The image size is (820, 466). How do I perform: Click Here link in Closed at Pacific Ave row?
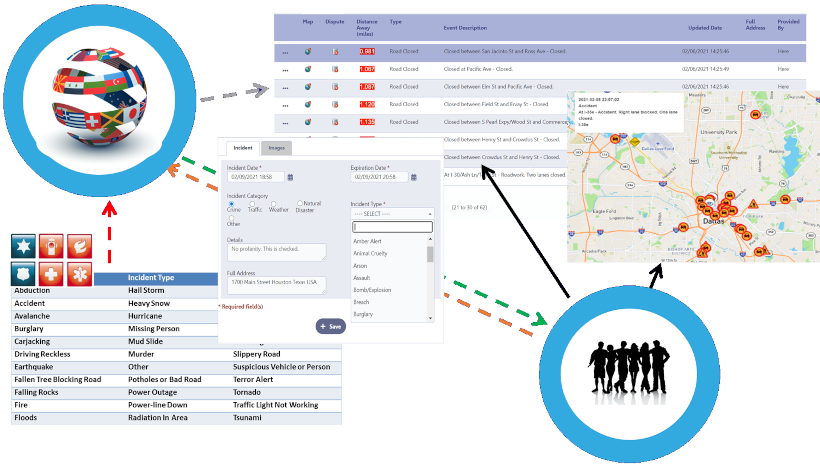[x=783, y=69]
